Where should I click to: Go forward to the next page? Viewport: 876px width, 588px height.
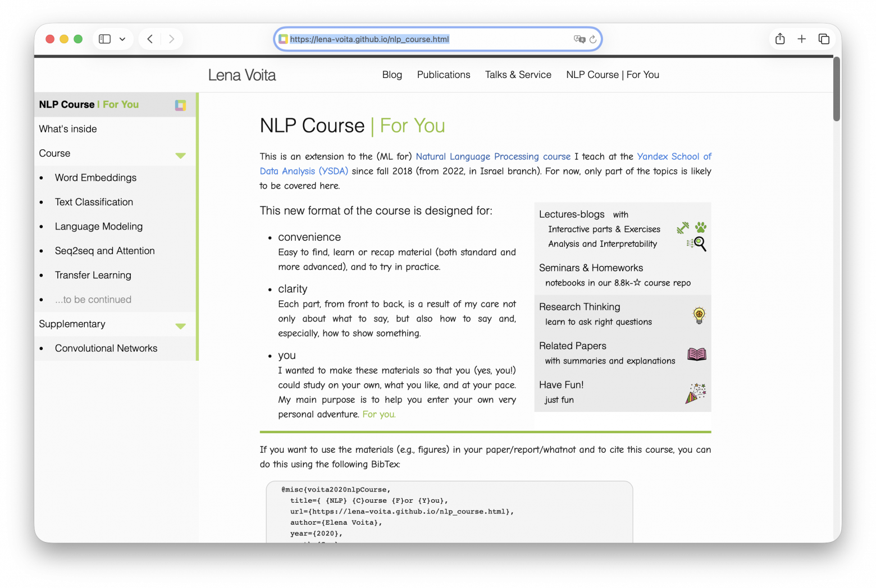pos(171,39)
